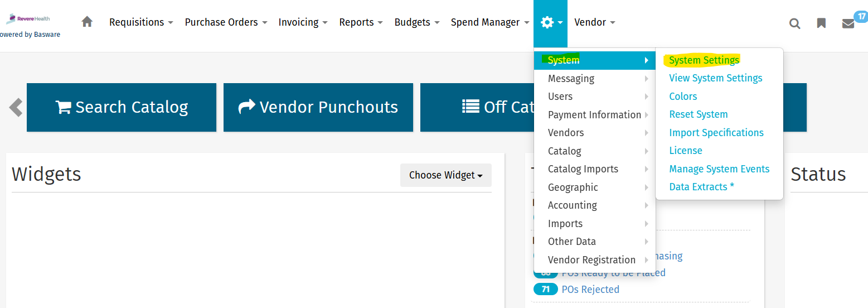Screen dimensions: 868x308
Task: Select System Settings in submenu
Action: click(704, 60)
